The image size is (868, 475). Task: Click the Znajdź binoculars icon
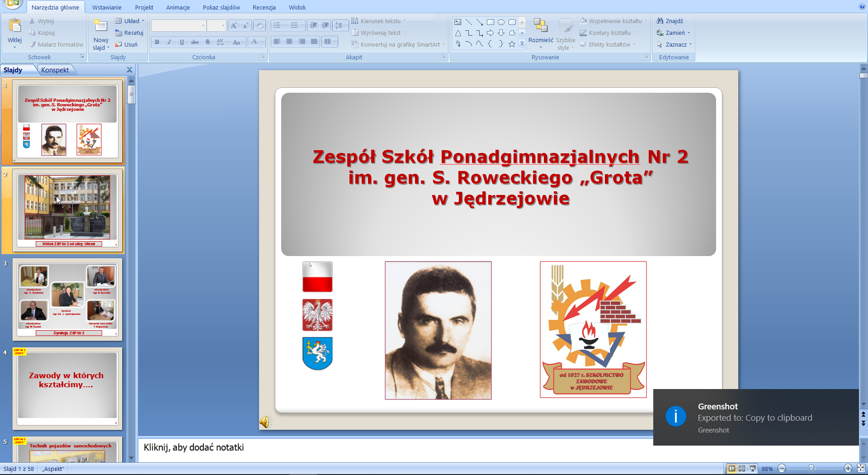660,21
